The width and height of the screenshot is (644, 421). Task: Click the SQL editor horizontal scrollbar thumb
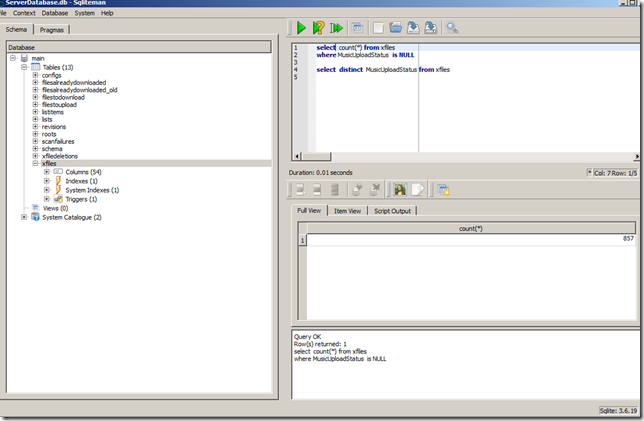(316, 156)
